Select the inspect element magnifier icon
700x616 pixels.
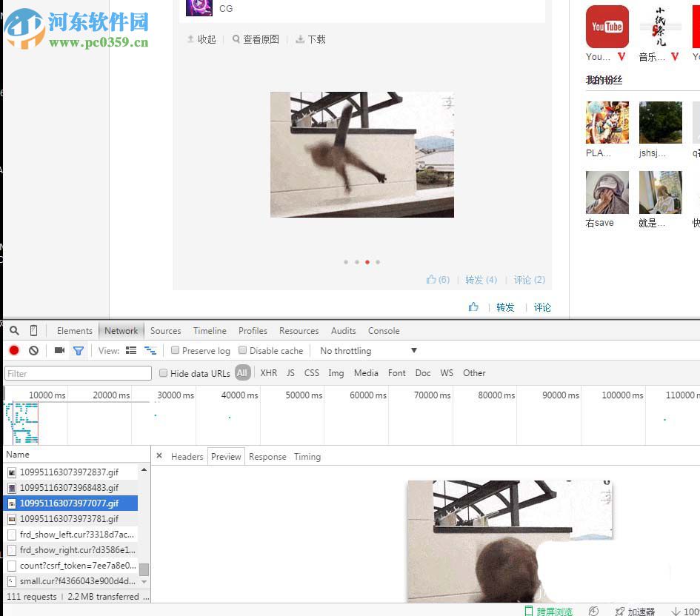[16, 330]
